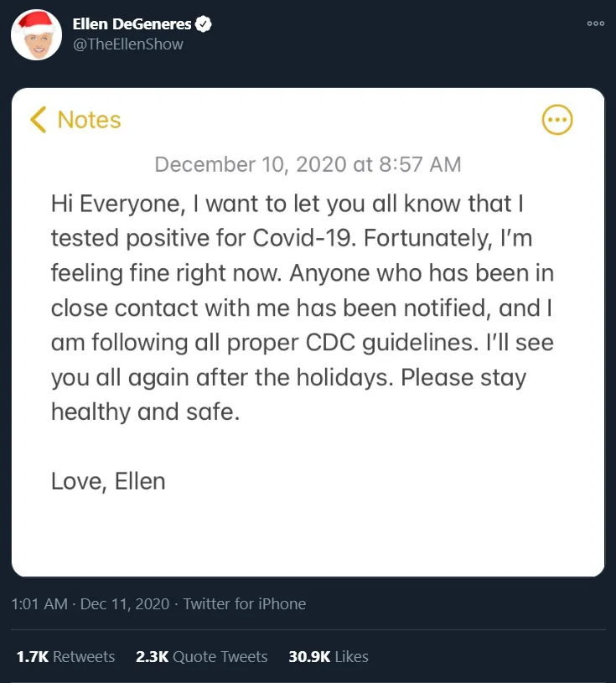616x683 pixels.
Task: Click the "Love, Ellen" signature line
Action: click(108, 481)
